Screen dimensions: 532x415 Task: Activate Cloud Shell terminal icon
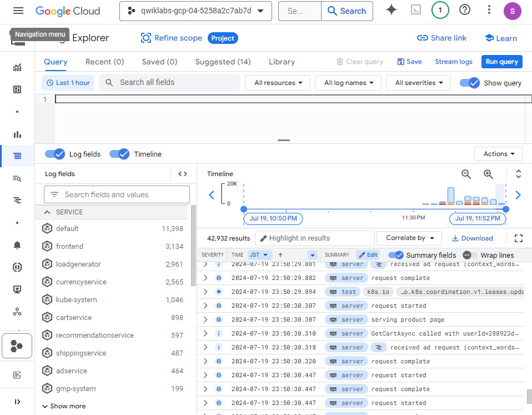coord(415,10)
